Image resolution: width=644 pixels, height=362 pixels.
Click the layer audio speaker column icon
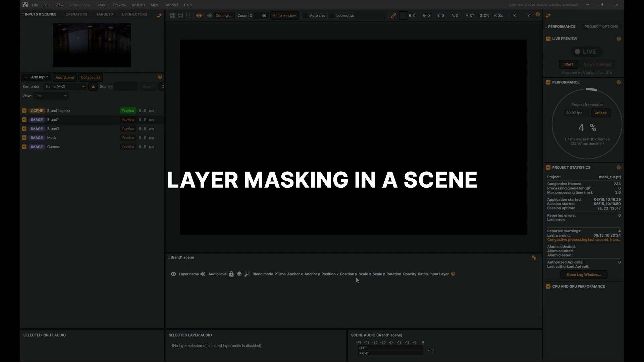203,274
